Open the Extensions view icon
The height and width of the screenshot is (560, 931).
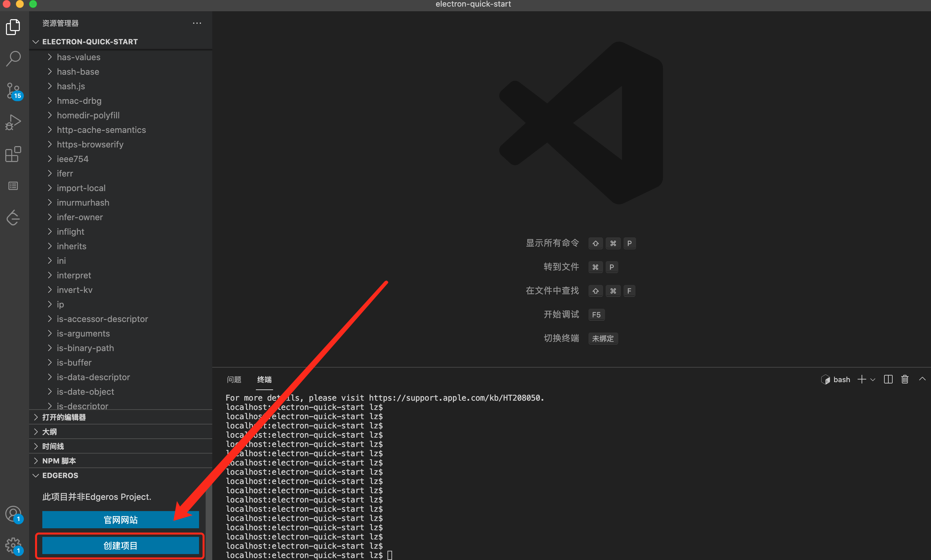(13, 154)
